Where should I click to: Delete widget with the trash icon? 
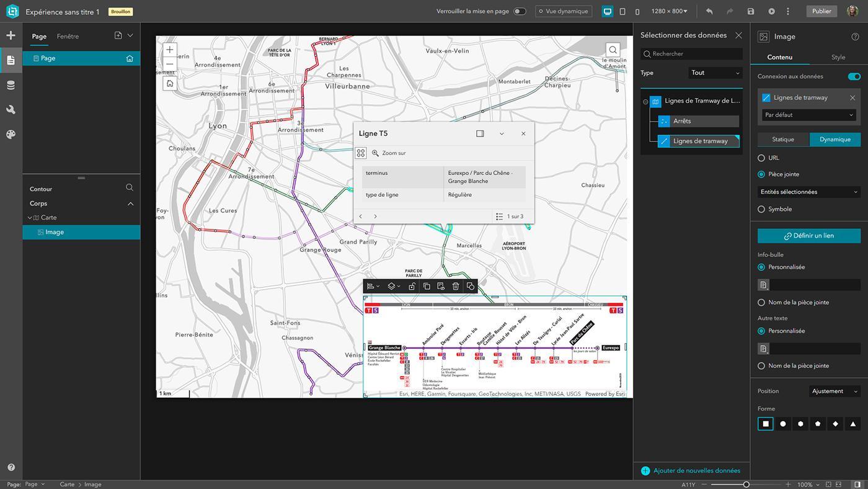pos(456,286)
